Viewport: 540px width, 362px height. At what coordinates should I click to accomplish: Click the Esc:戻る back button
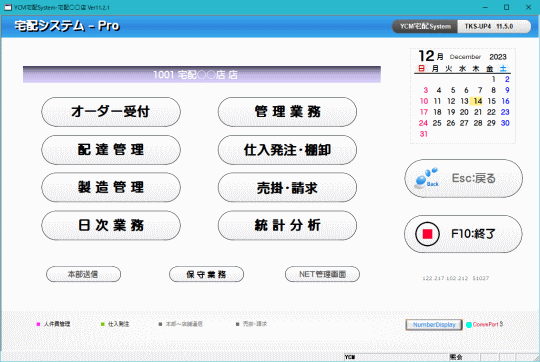tap(463, 178)
